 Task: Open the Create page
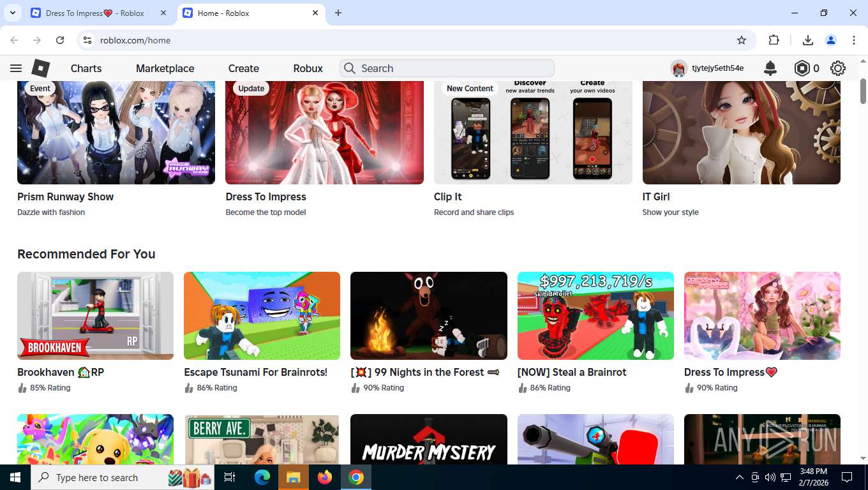[244, 68]
